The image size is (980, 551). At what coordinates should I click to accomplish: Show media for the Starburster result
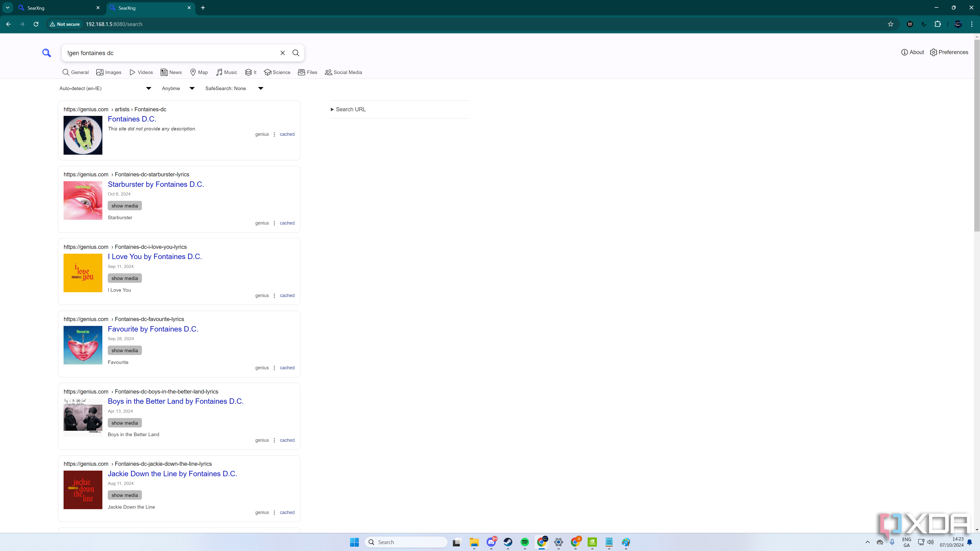coord(125,206)
